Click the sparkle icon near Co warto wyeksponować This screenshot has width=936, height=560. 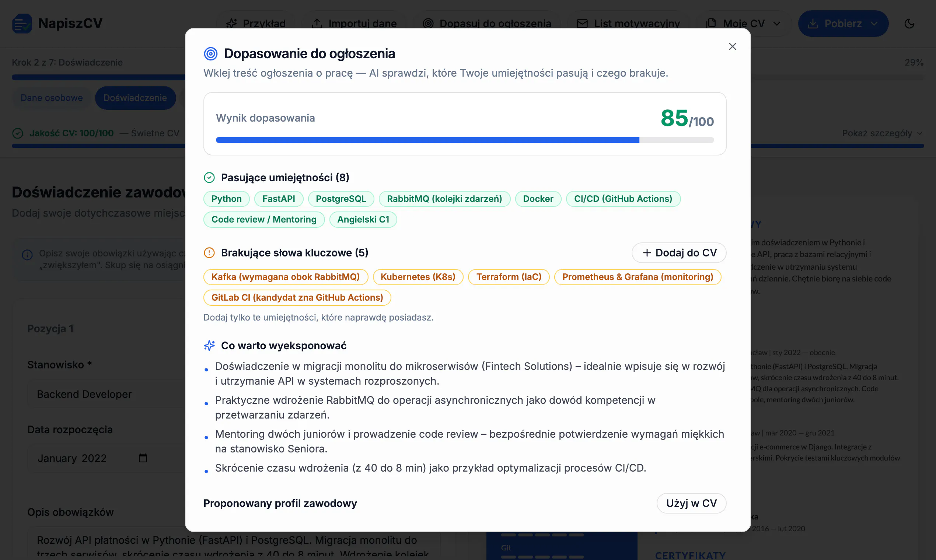click(x=209, y=345)
